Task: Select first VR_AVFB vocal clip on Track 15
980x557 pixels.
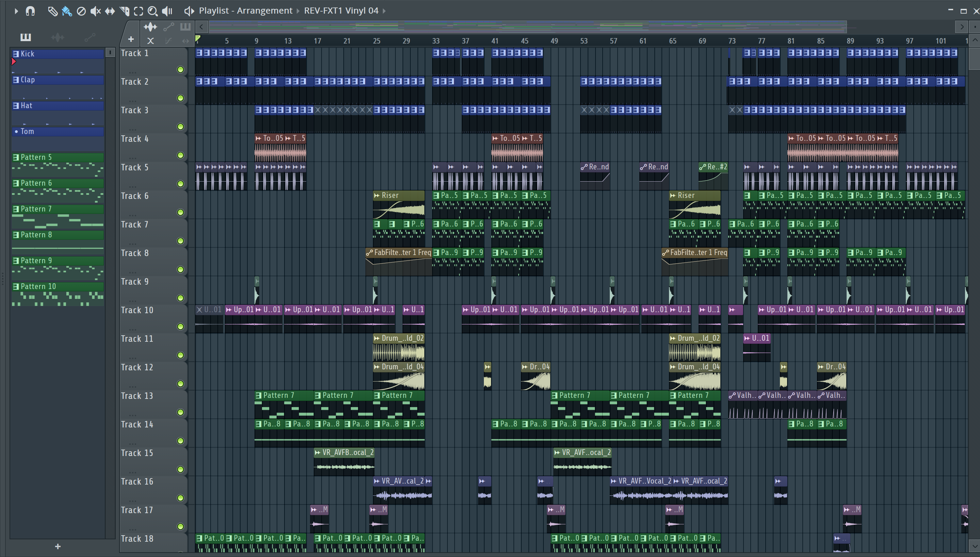Action: coord(344,461)
